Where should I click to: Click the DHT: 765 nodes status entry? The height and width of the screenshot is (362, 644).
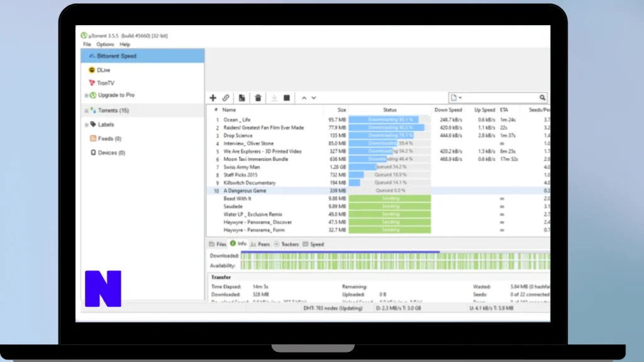tap(333, 308)
